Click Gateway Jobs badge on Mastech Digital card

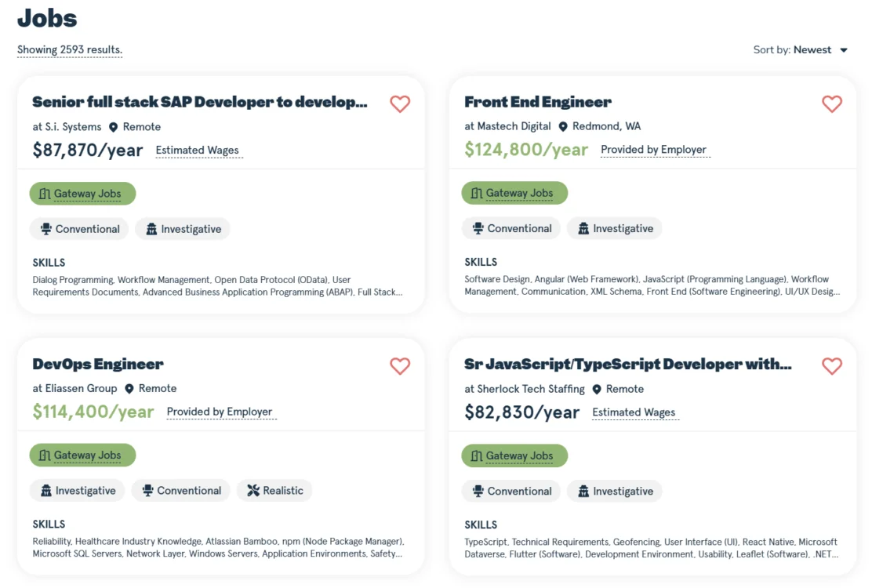pyautogui.click(x=514, y=193)
